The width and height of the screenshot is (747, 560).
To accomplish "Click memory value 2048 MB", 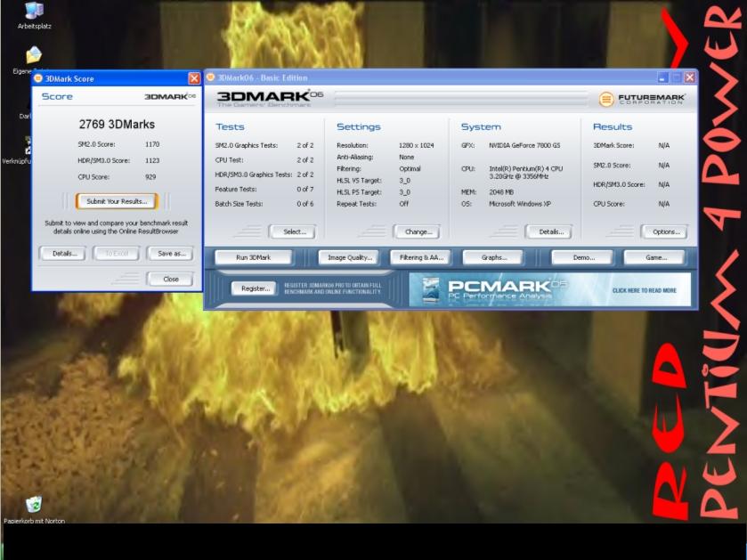I will (x=501, y=192).
